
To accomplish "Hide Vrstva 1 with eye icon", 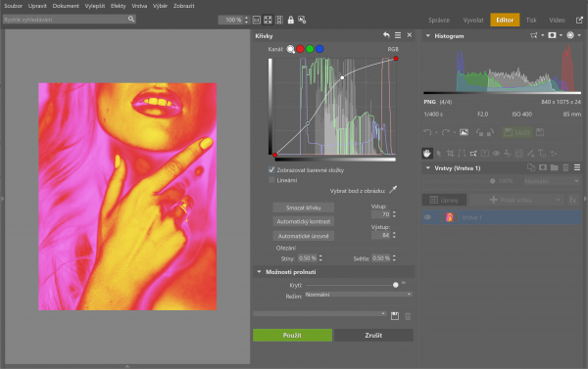I will (427, 217).
